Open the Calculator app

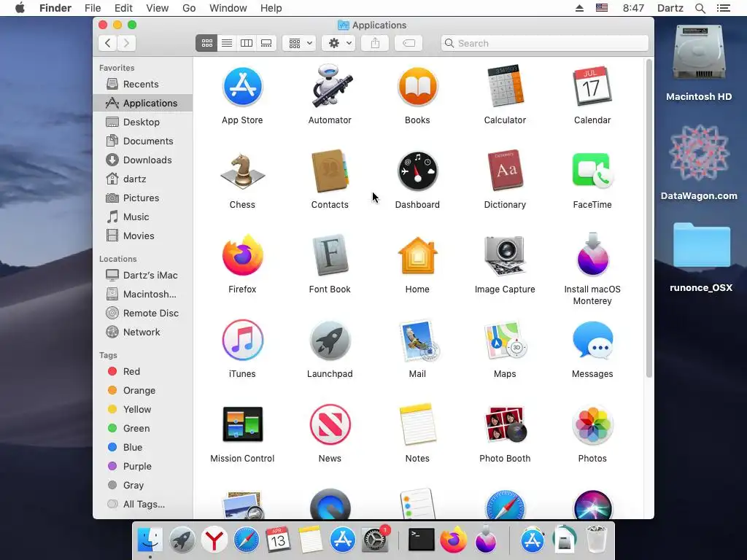coord(505,87)
